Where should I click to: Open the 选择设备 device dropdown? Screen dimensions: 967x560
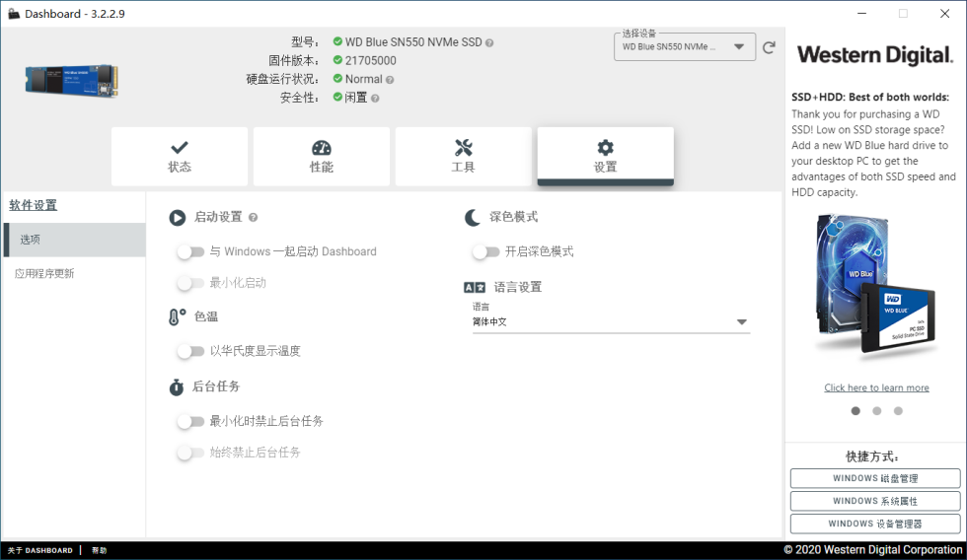[x=685, y=46]
